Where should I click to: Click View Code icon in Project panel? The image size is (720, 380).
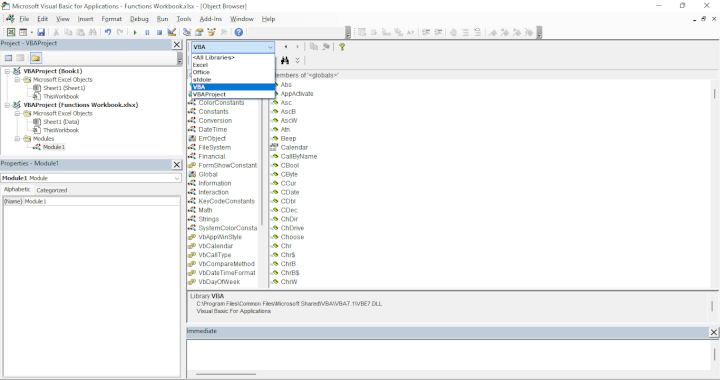click(8, 58)
